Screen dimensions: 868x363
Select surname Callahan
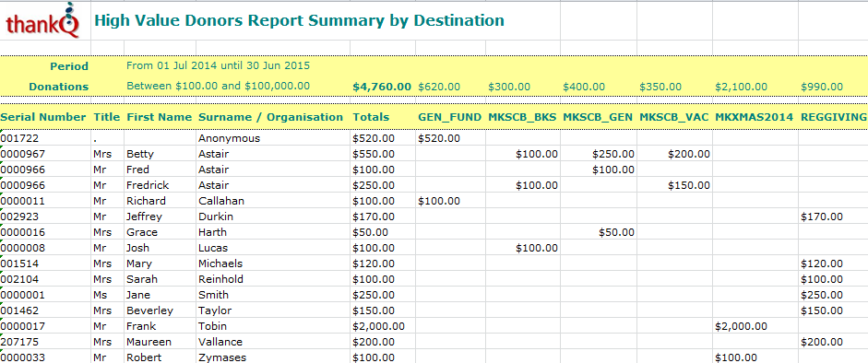tap(220, 201)
